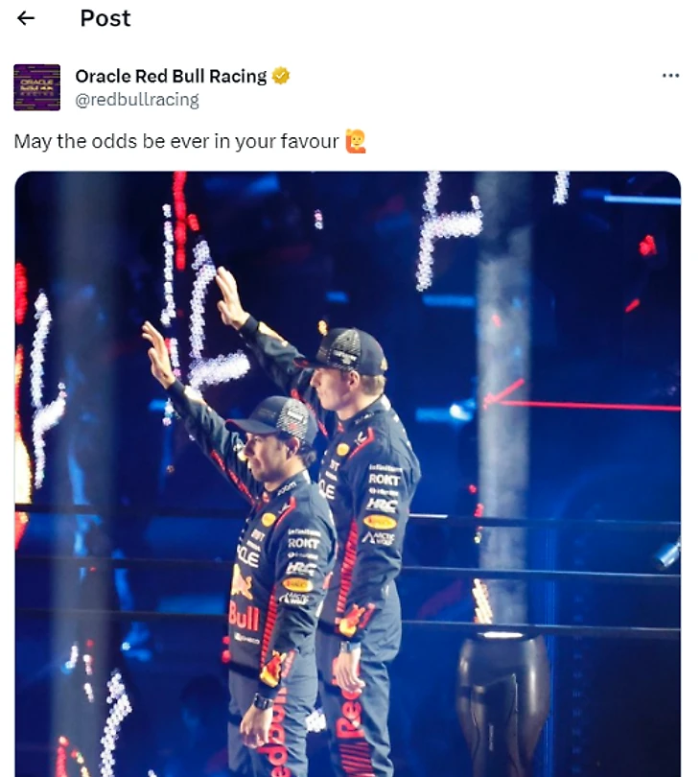The width and height of the screenshot is (700, 777).
Task: Click the Post header title
Action: (105, 18)
